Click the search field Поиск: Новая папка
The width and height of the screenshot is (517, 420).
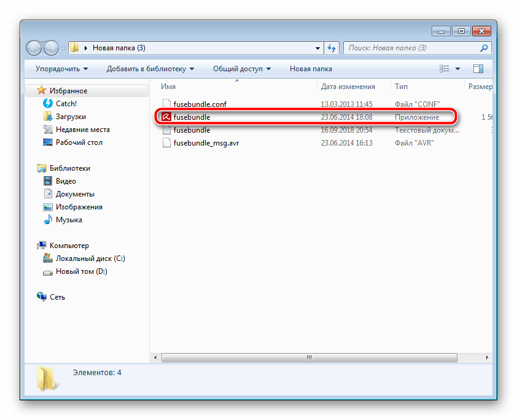coord(411,48)
